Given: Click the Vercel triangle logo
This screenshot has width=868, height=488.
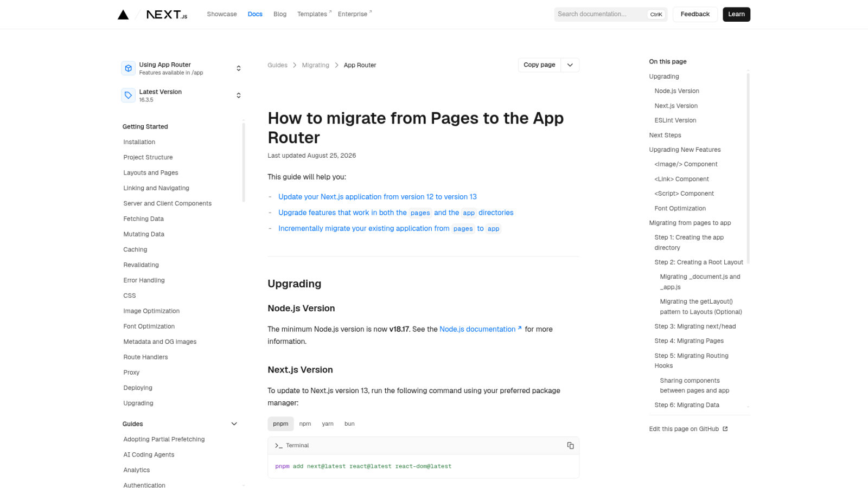Looking at the screenshot, I should [x=123, y=15].
